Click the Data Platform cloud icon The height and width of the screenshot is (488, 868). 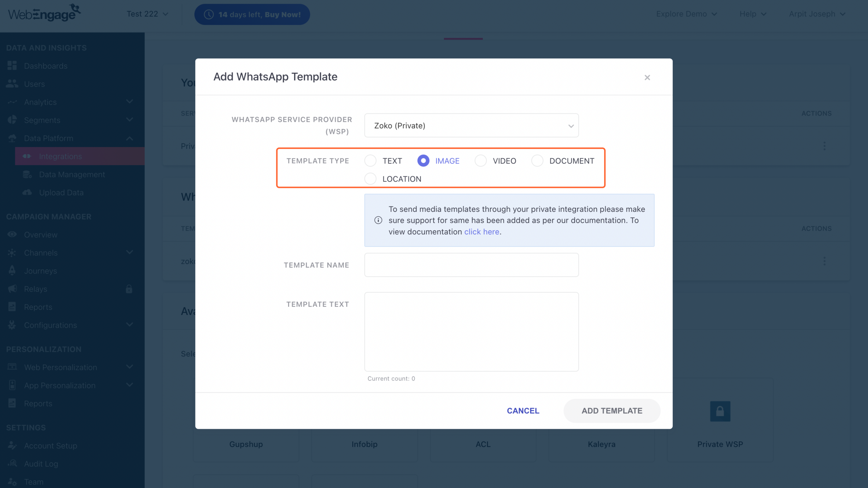pyautogui.click(x=12, y=138)
